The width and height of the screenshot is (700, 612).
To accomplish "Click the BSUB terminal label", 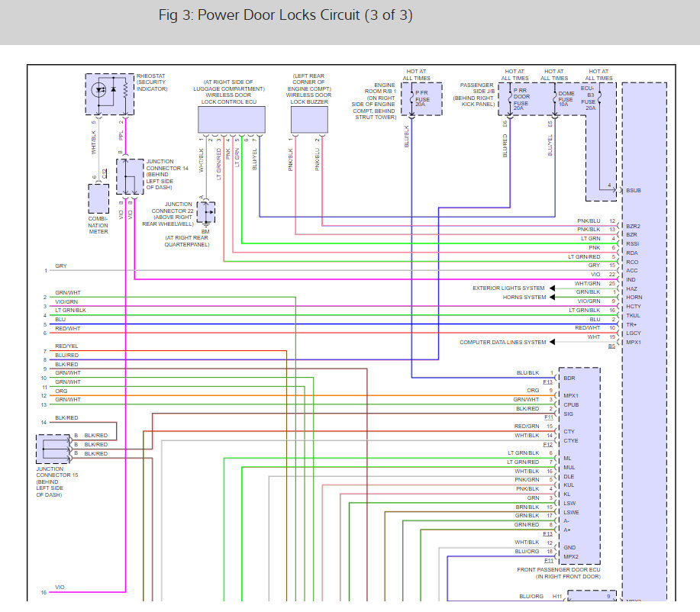I will tap(633, 191).
